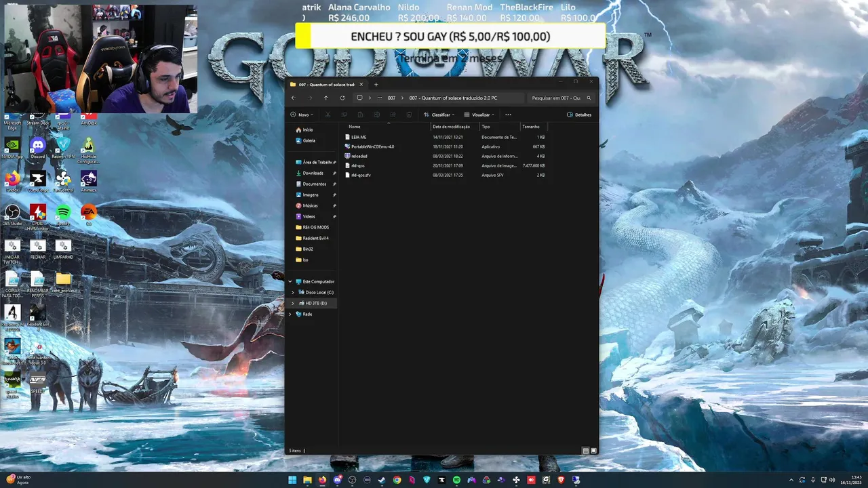Go up one folder level
Viewport: 868px width, 488px height.
(325, 98)
